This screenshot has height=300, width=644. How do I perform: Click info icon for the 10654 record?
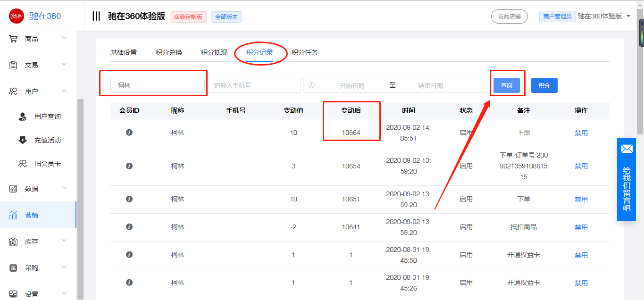click(x=129, y=166)
